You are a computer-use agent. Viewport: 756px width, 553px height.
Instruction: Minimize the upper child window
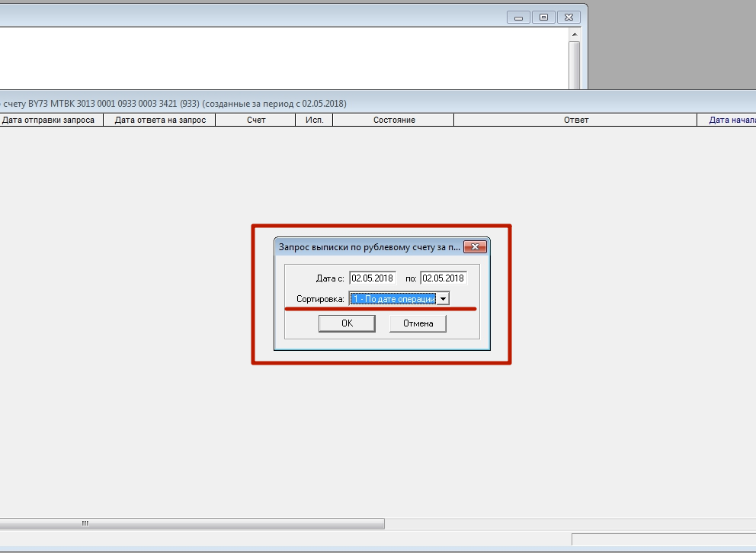click(518, 17)
